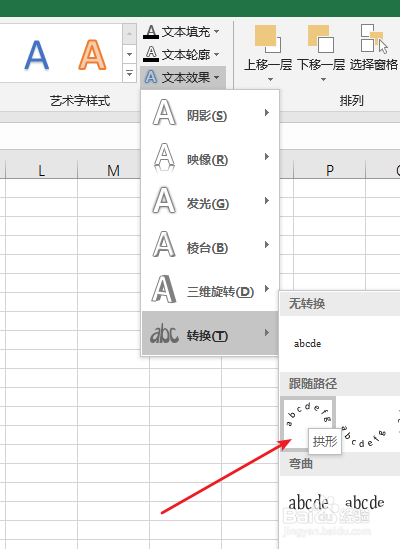The height and width of the screenshot is (549, 400).
Task: Expand the full WordArt styles gallery
Action: 129,74
